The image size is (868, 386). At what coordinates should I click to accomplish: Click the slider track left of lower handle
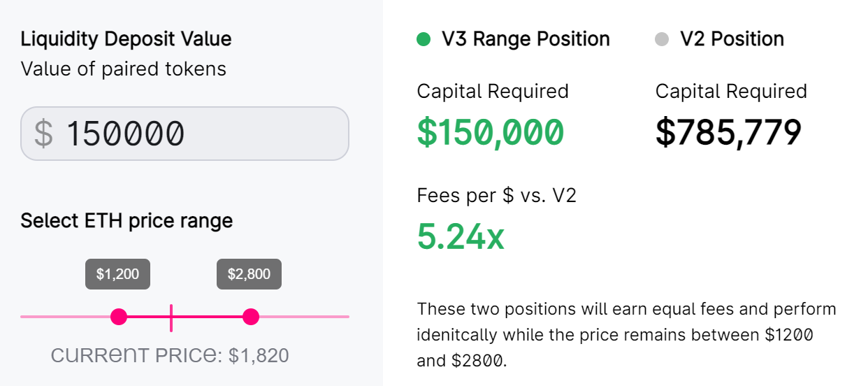click(66, 317)
